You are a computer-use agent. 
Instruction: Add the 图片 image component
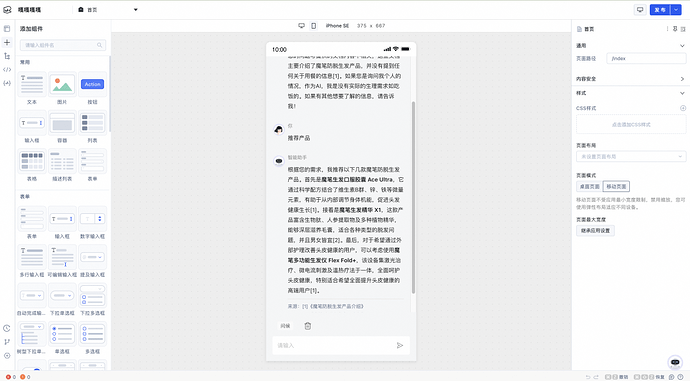coord(62,89)
